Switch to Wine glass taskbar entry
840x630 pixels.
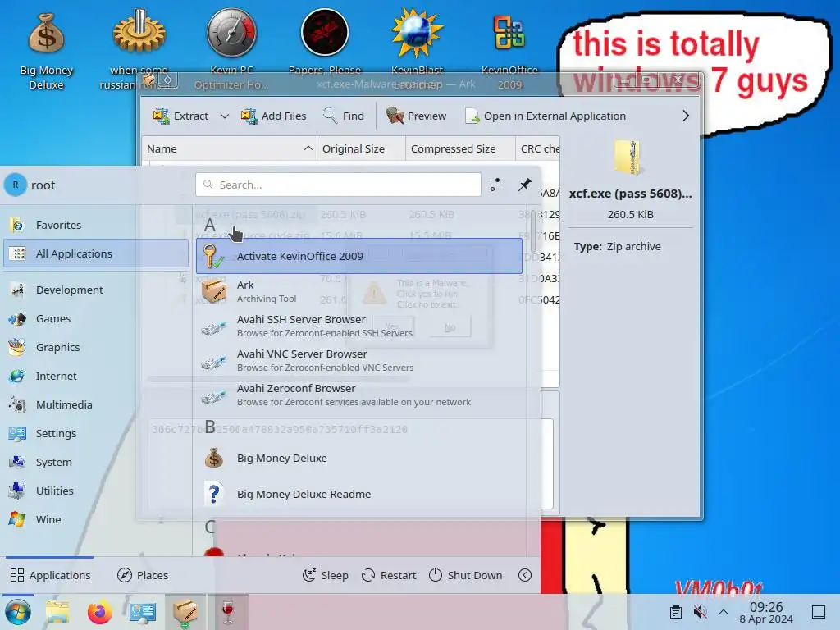point(228,612)
